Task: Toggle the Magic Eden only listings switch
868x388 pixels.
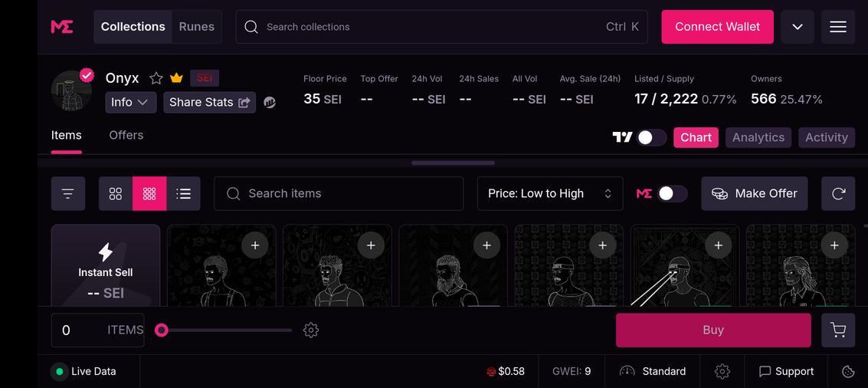Action: pyautogui.click(x=671, y=194)
